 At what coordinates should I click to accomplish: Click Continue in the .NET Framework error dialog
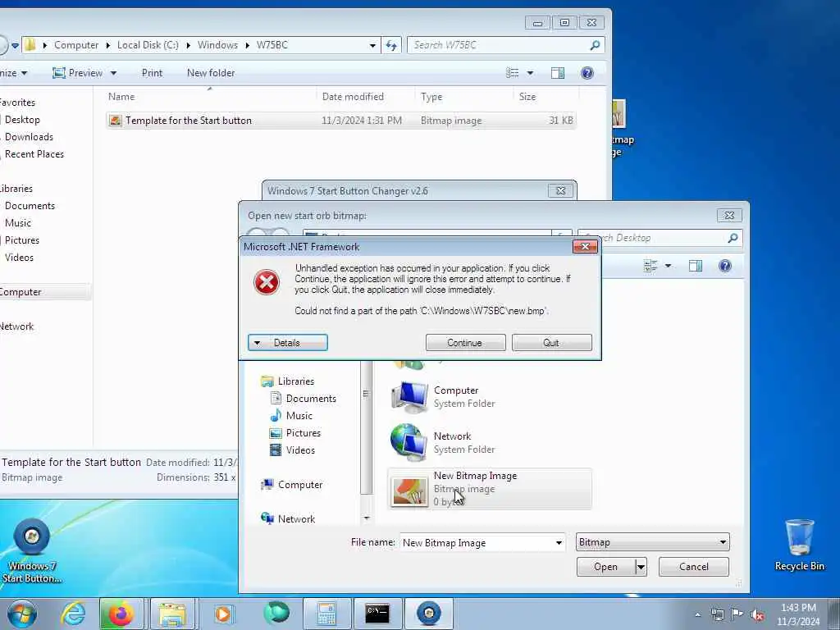(x=465, y=343)
